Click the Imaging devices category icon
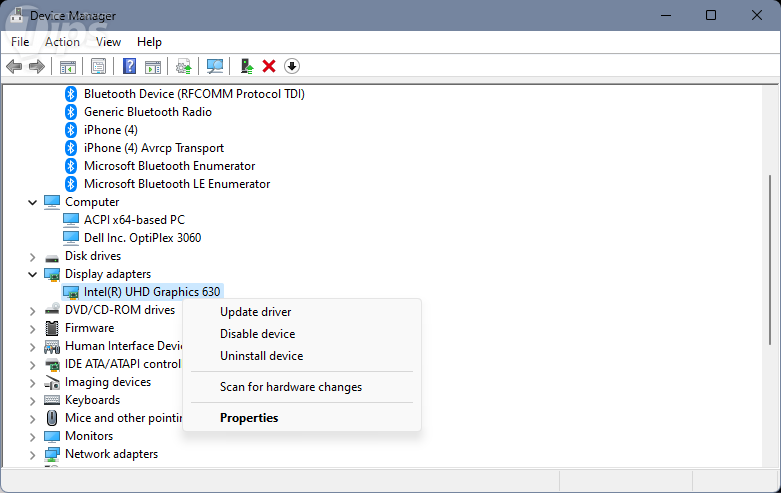 click(52, 382)
